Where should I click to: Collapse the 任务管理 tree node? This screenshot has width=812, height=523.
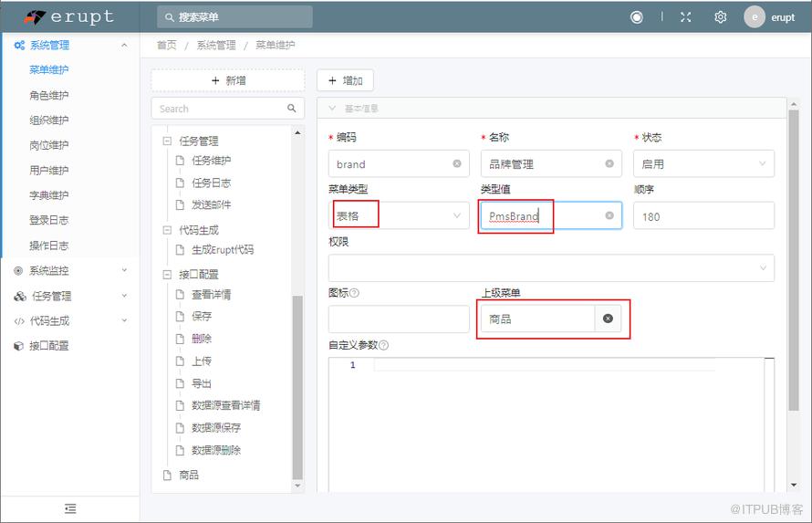coord(167,141)
